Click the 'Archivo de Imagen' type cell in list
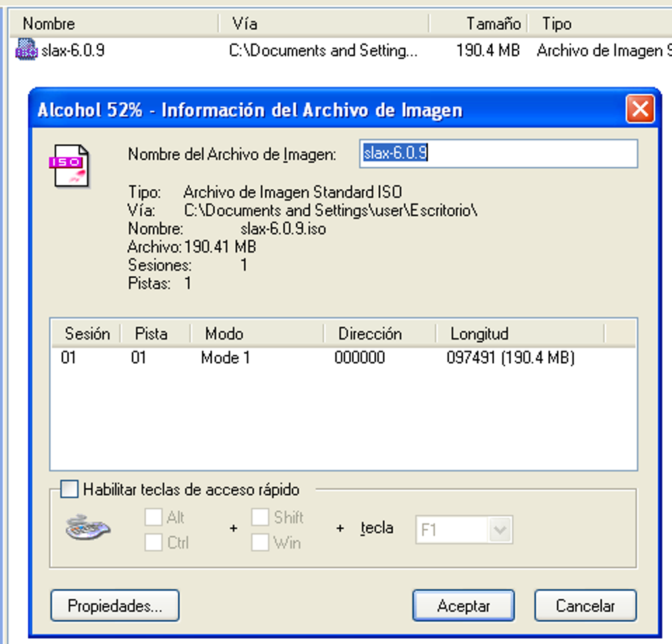 click(x=604, y=50)
